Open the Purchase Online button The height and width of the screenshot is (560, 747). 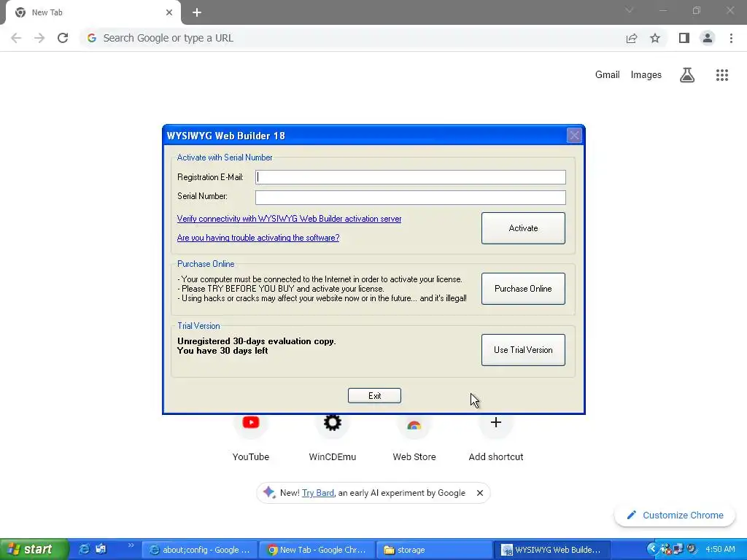pos(523,289)
